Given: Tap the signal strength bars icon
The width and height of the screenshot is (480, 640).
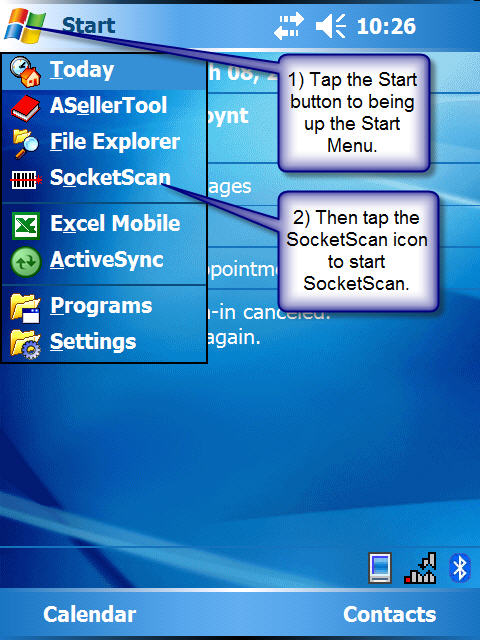Looking at the screenshot, I should [420, 568].
